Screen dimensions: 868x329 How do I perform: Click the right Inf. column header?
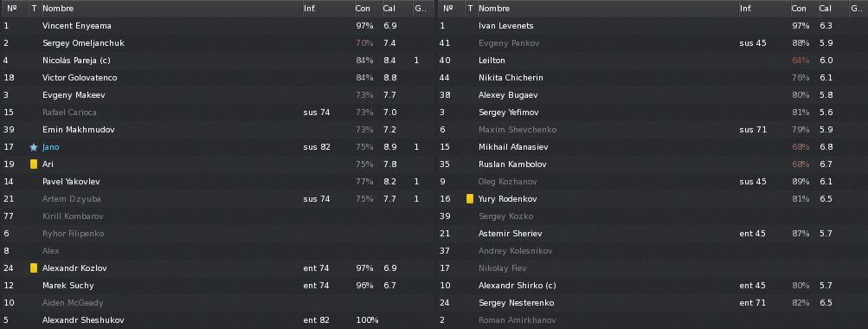pyautogui.click(x=764, y=9)
